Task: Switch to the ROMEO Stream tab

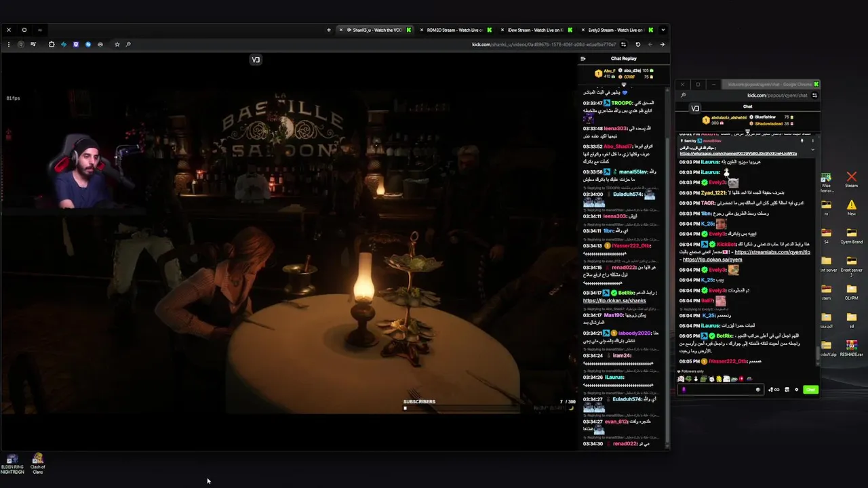Action: [454, 30]
